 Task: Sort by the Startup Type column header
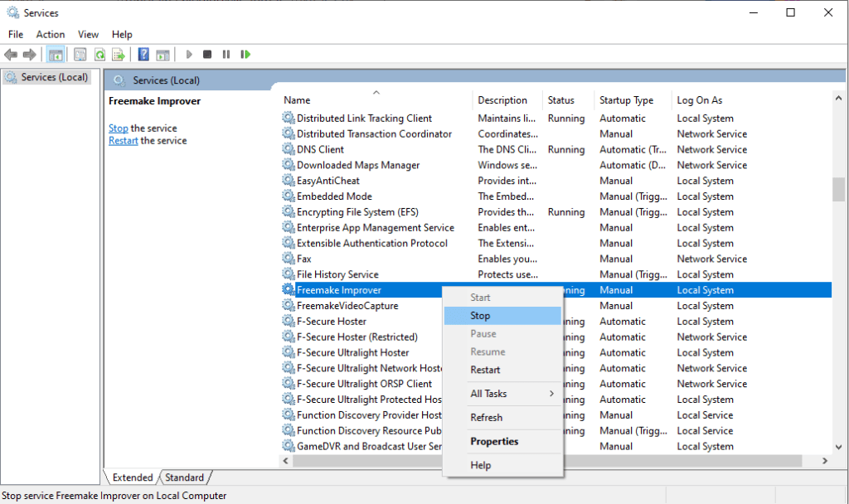pos(633,99)
